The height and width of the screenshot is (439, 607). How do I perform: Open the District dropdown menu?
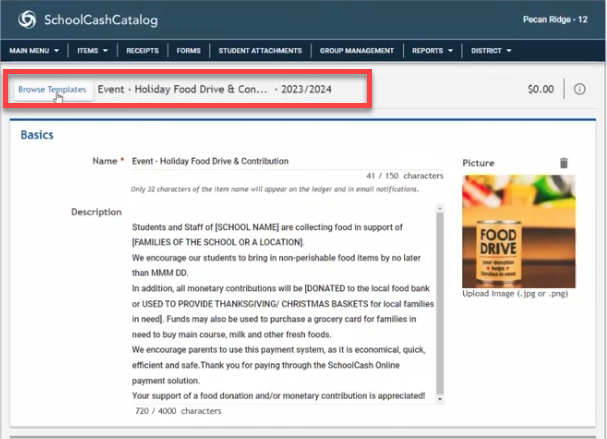tap(491, 51)
